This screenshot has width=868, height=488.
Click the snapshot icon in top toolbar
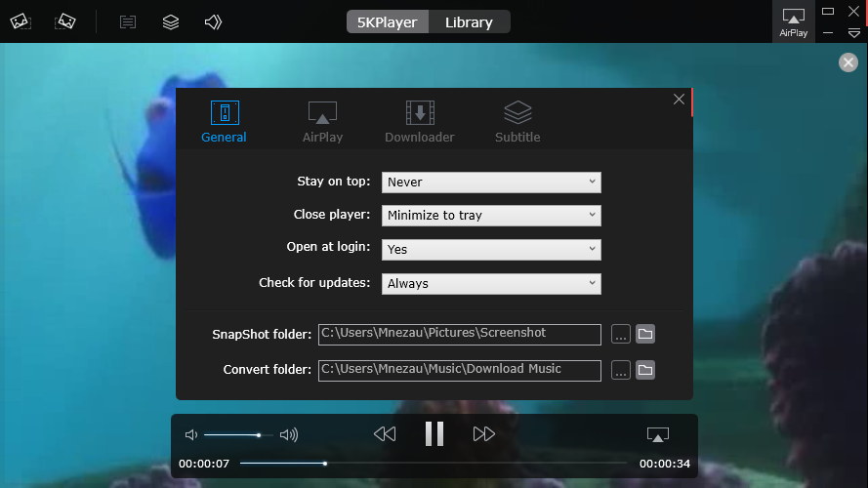21,21
